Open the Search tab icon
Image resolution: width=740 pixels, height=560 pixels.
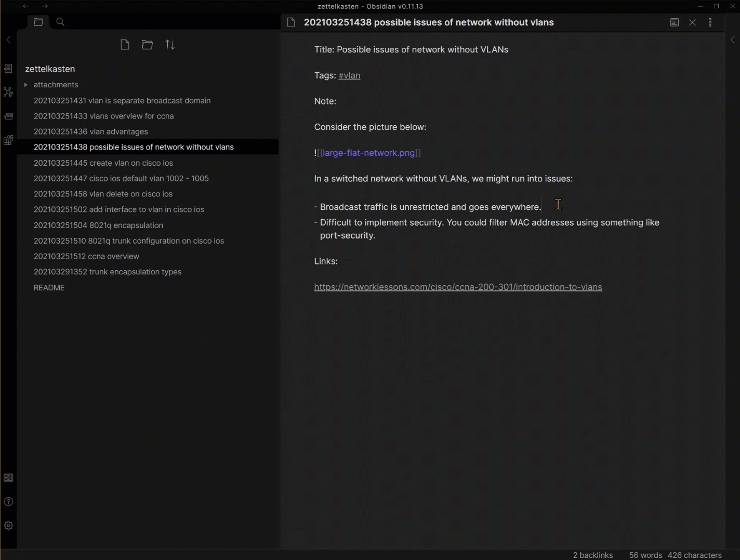60,22
